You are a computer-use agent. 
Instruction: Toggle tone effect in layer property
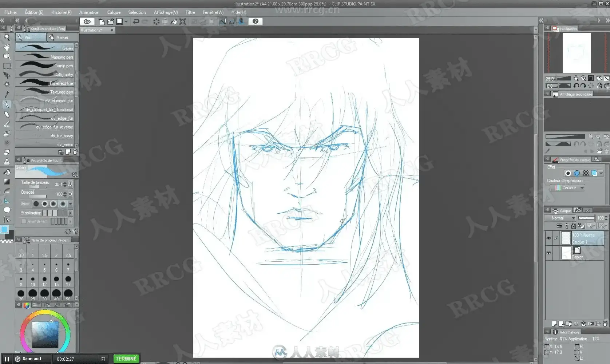pos(585,173)
